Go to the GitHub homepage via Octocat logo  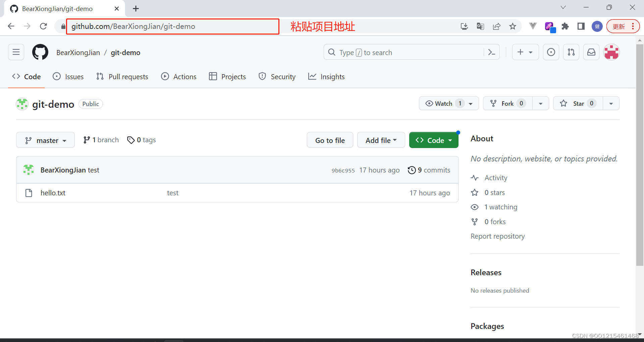click(x=40, y=52)
